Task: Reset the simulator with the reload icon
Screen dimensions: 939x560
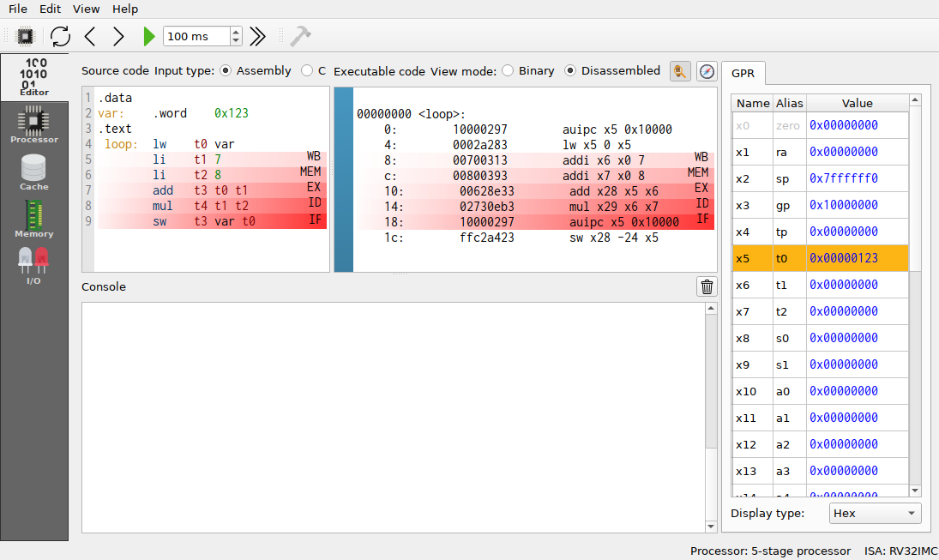Action: (x=61, y=37)
